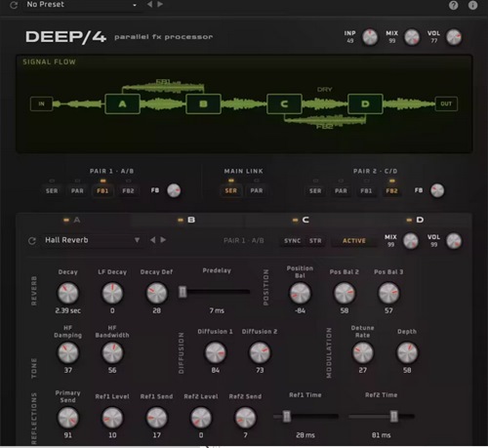Adjust the LF Decay knob
The width and height of the screenshot is (488, 448).
[x=112, y=293]
